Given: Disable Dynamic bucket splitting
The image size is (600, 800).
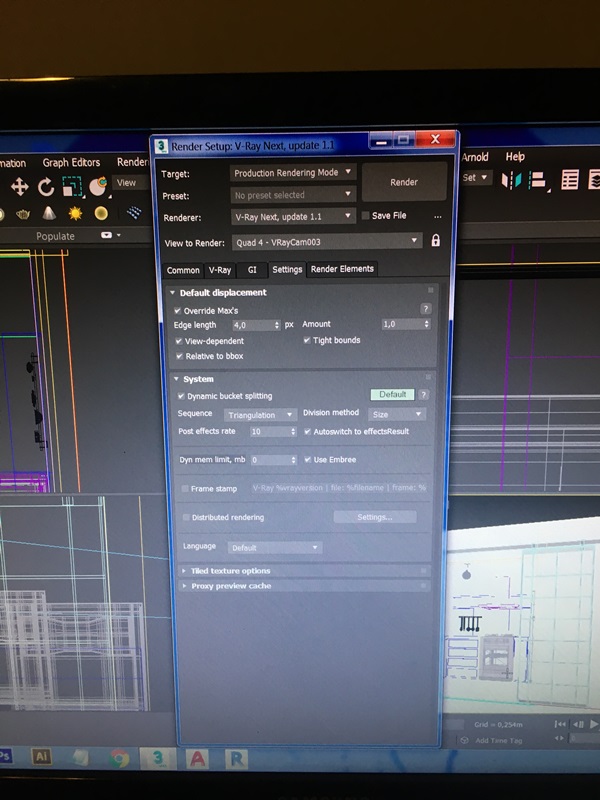Looking at the screenshot, I should pyautogui.click(x=181, y=396).
